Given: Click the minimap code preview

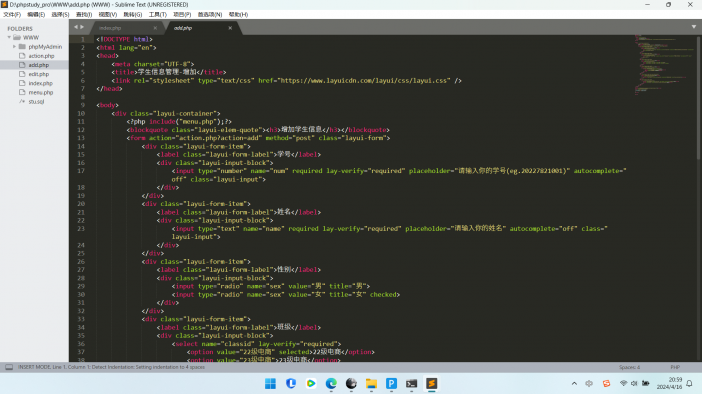Looking at the screenshot, I should click(x=664, y=64).
